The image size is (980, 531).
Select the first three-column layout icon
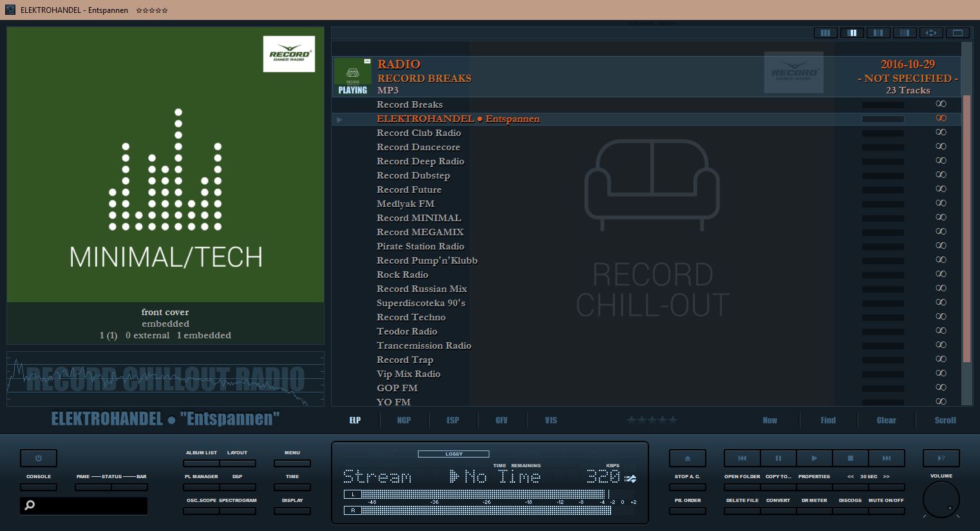click(x=825, y=33)
